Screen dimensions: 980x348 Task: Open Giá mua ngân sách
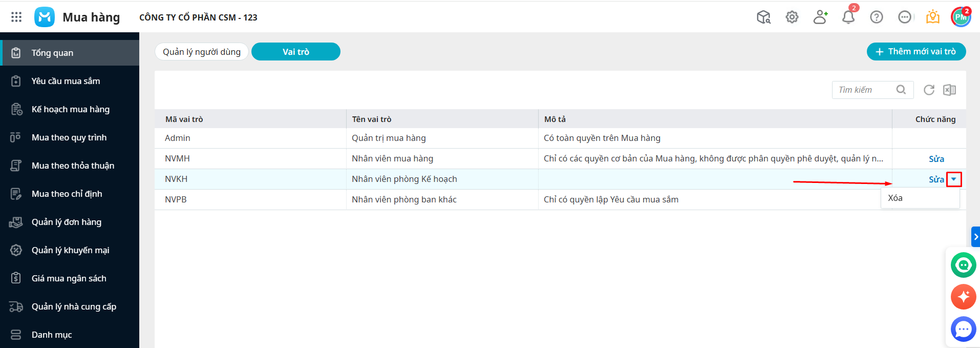pyautogui.click(x=70, y=278)
